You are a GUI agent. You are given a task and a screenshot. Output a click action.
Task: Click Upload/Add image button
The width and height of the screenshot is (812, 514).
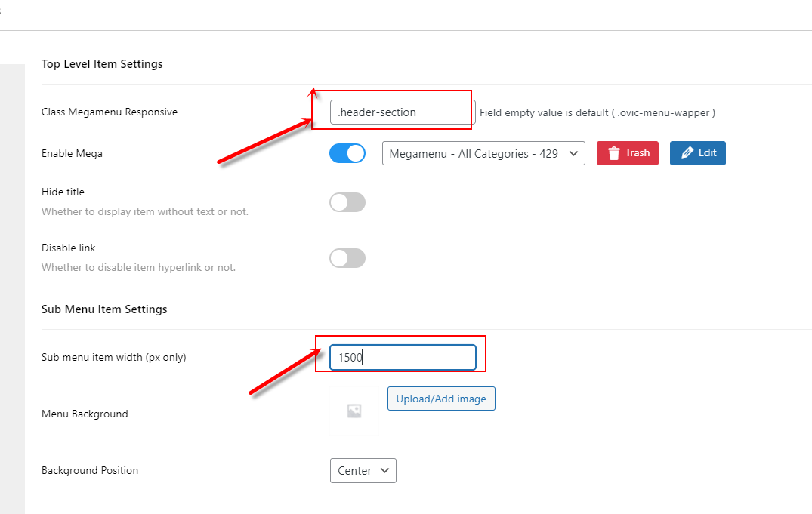[441, 399]
